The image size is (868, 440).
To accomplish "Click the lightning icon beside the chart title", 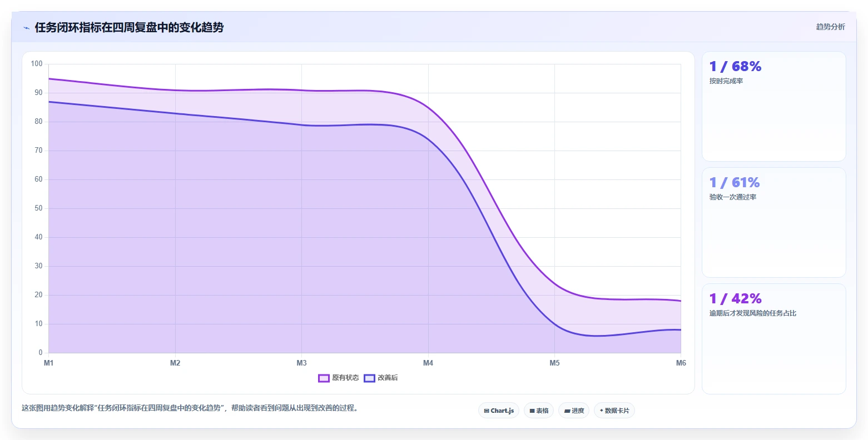I will click(27, 28).
